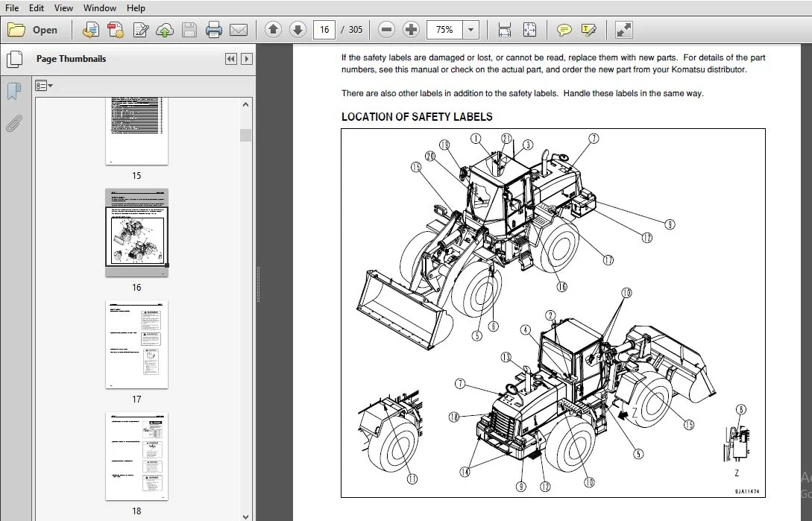Click the zoom in plus button
The height and width of the screenshot is (521, 812).
411,30
